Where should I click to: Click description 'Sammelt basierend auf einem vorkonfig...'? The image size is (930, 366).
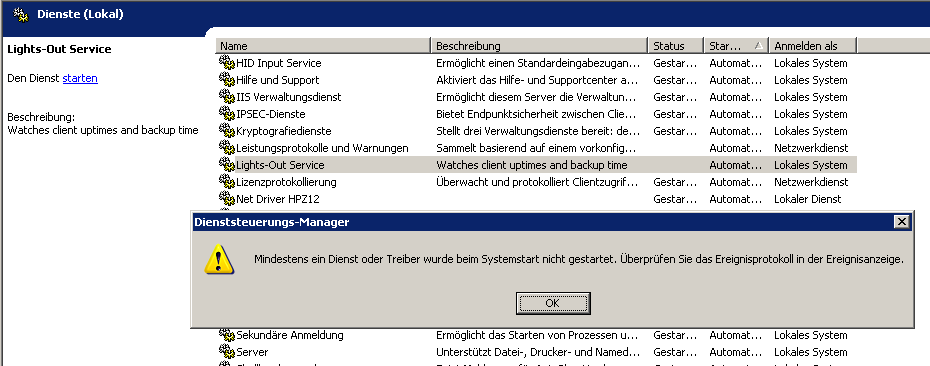point(536,148)
